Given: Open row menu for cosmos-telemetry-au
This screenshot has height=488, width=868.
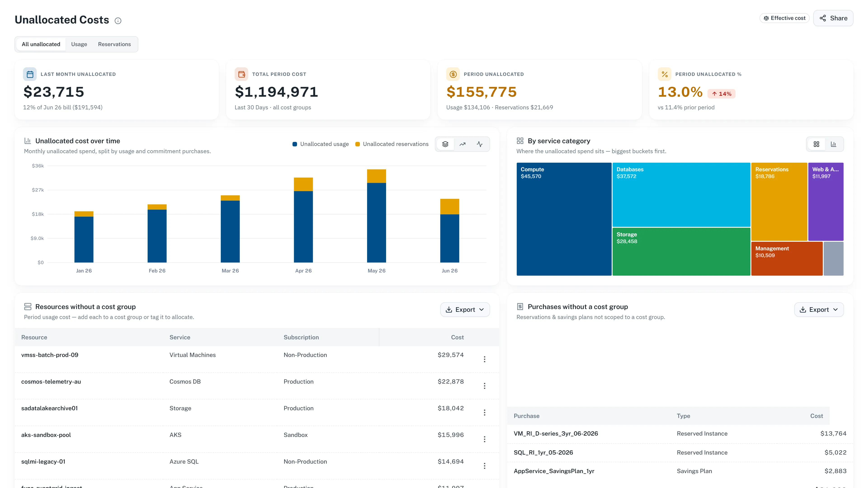Looking at the screenshot, I should click(484, 386).
